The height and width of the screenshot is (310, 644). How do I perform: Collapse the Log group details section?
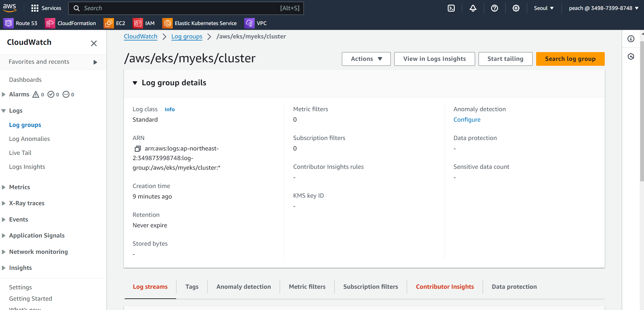(135, 83)
